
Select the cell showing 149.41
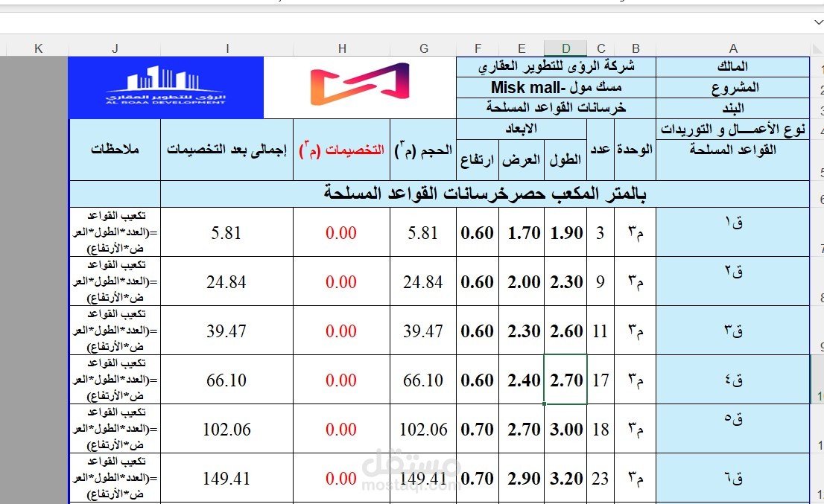pos(423,479)
